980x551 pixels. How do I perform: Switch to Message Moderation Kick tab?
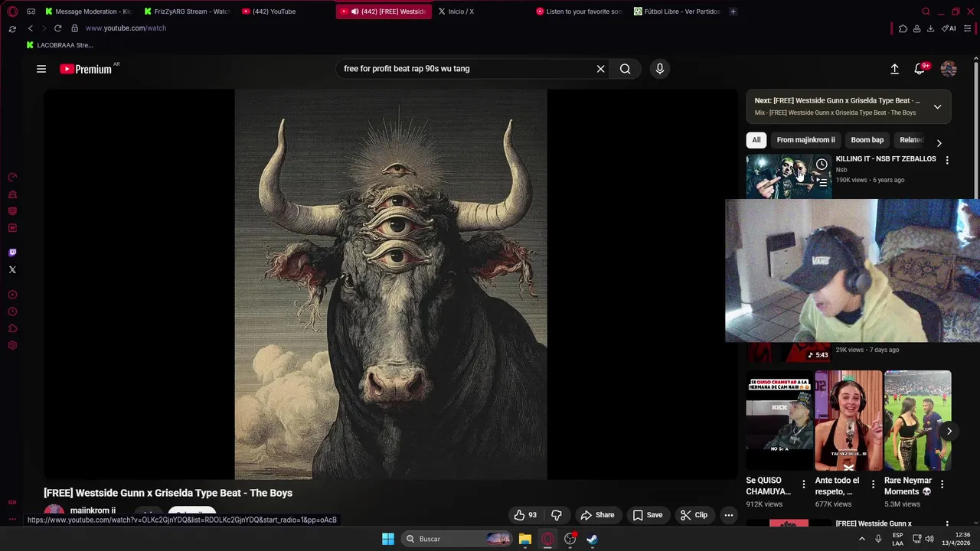point(88,11)
